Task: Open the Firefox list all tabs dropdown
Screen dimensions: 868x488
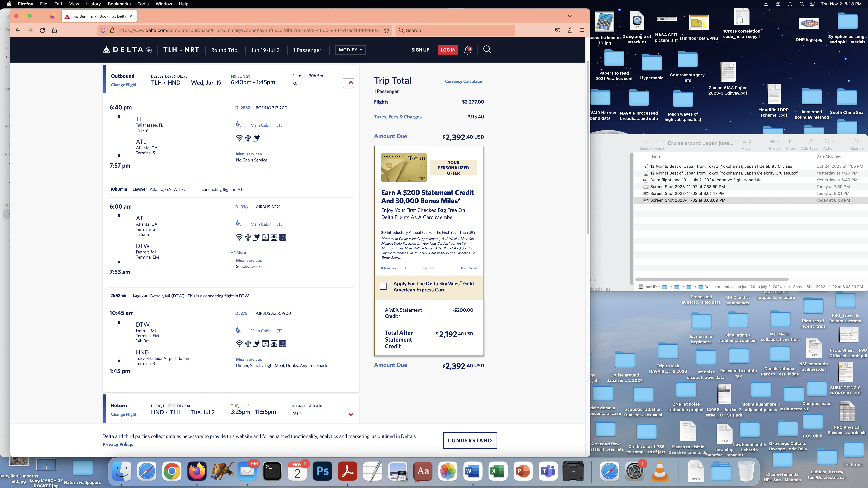Action: 570,16
